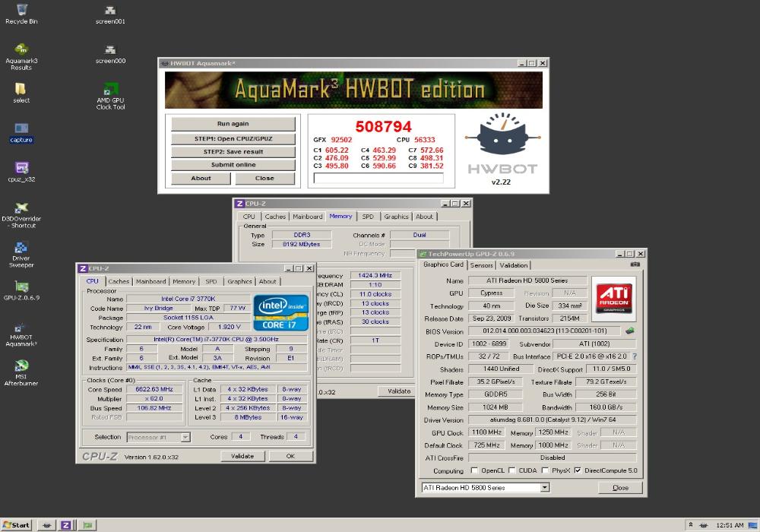Click Run again in Aquamark
The height and width of the screenshot is (532, 760).
[x=233, y=124]
